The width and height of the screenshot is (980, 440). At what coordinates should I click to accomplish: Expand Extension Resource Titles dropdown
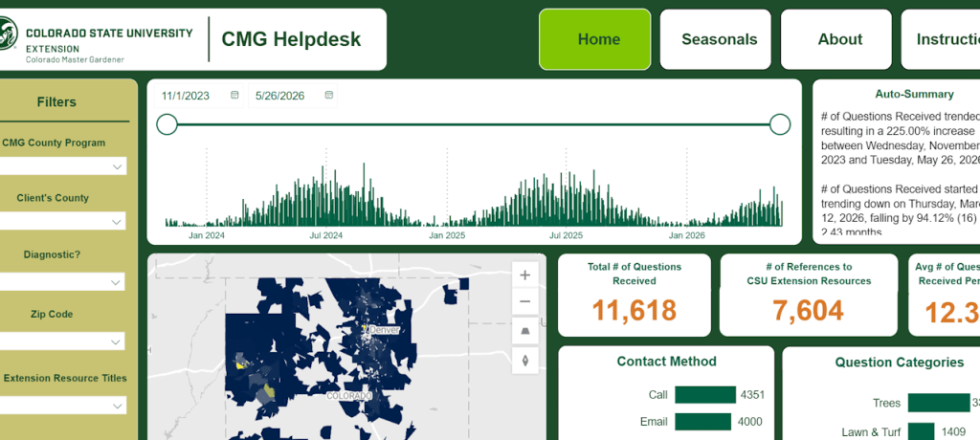62,406
